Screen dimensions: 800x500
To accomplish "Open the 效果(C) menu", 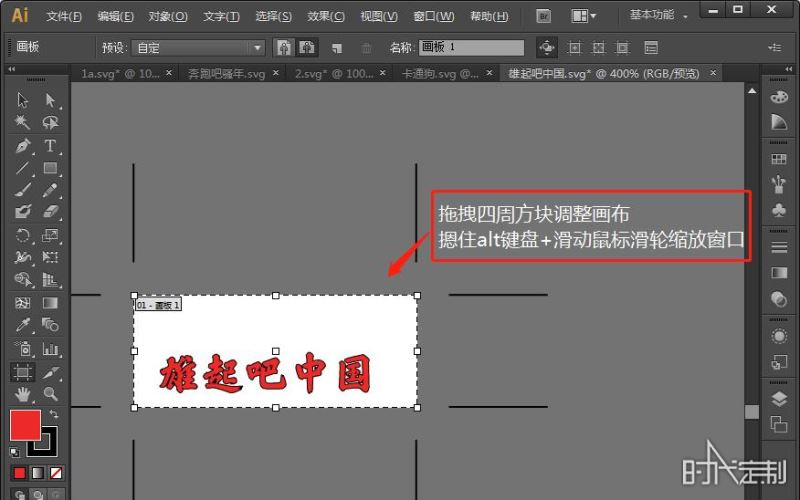I will [x=326, y=16].
